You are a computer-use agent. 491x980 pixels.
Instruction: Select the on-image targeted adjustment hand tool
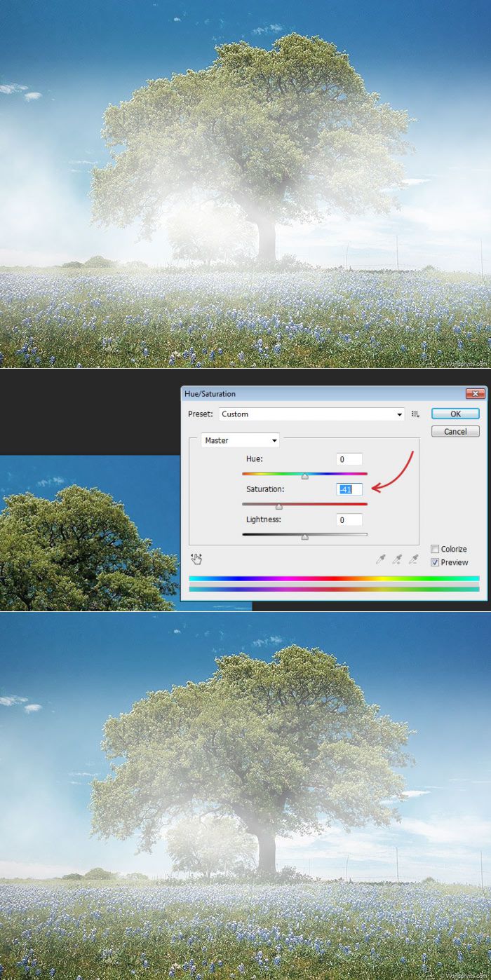pyautogui.click(x=196, y=559)
